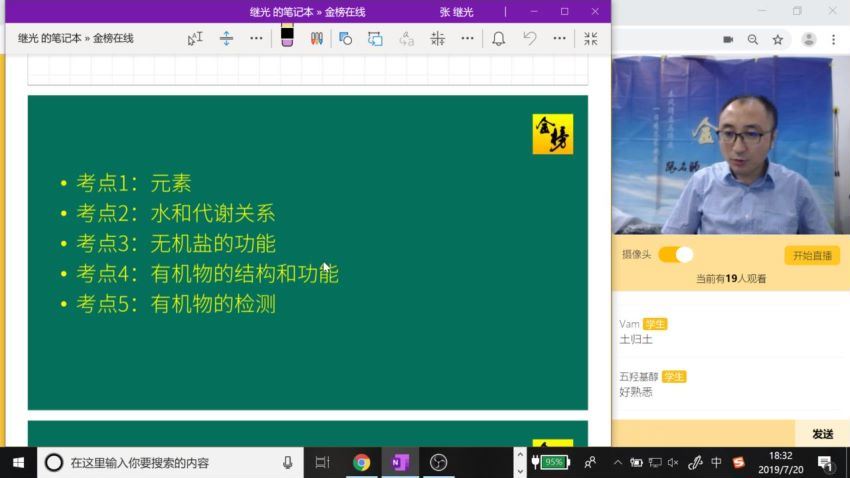Click chat message 土归土

tap(636, 339)
